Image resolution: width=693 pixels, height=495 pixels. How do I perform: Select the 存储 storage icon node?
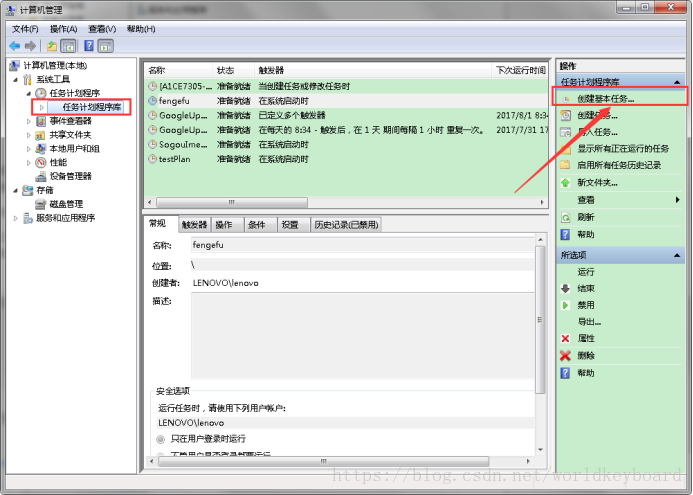click(x=27, y=190)
